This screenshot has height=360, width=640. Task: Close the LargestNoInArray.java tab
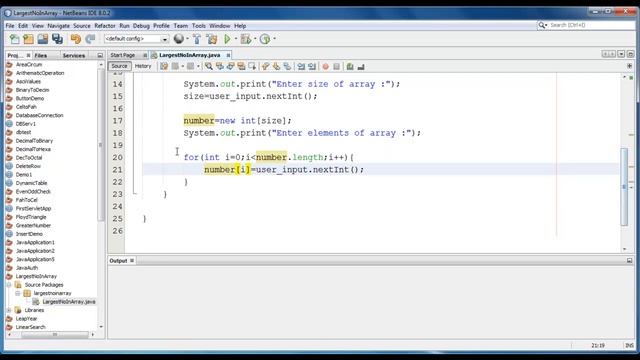click(x=228, y=55)
